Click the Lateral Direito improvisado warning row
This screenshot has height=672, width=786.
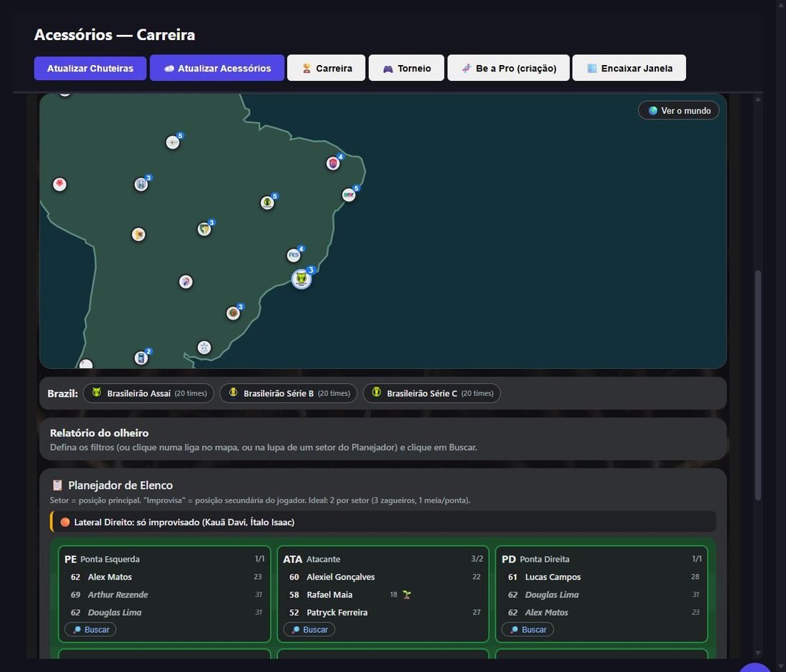383,522
